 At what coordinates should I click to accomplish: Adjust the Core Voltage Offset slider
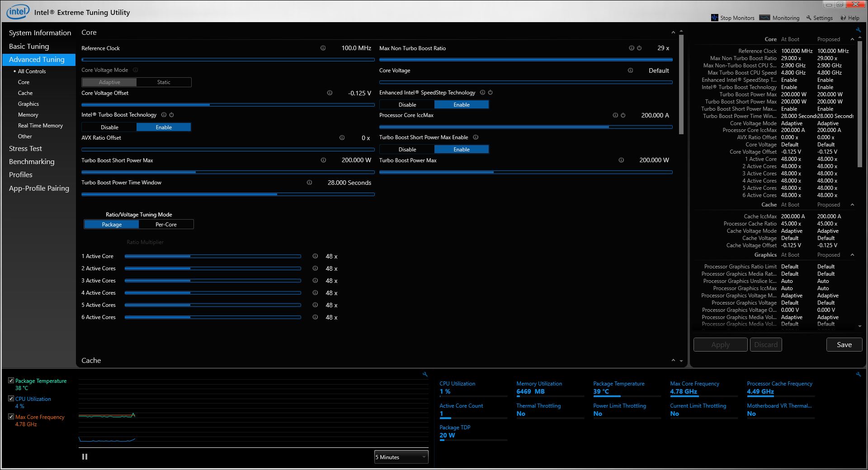(x=228, y=104)
